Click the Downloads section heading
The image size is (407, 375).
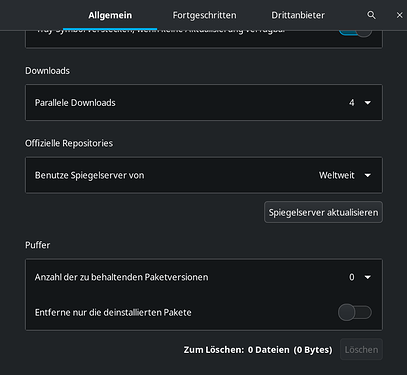pos(47,71)
